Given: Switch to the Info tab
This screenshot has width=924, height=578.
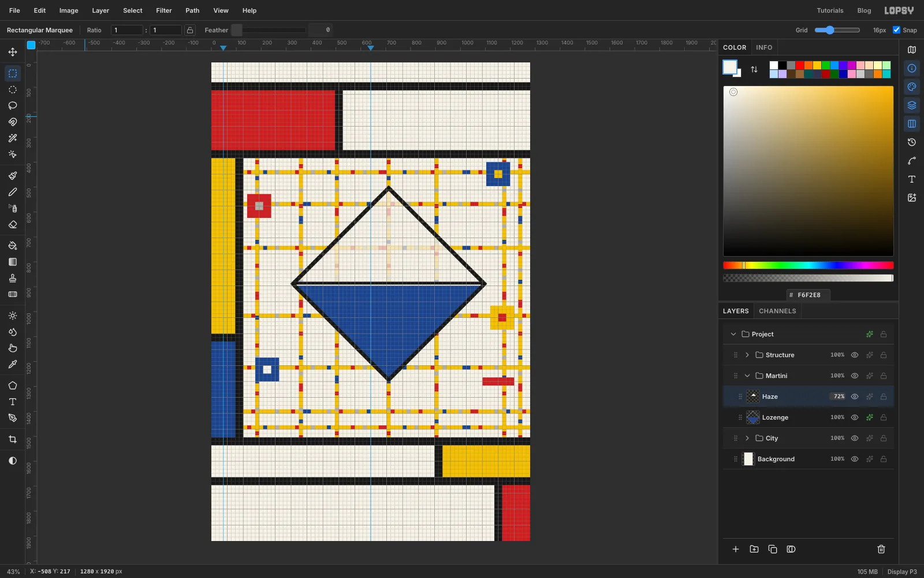Looking at the screenshot, I should pyautogui.click(x=764, y=47).
